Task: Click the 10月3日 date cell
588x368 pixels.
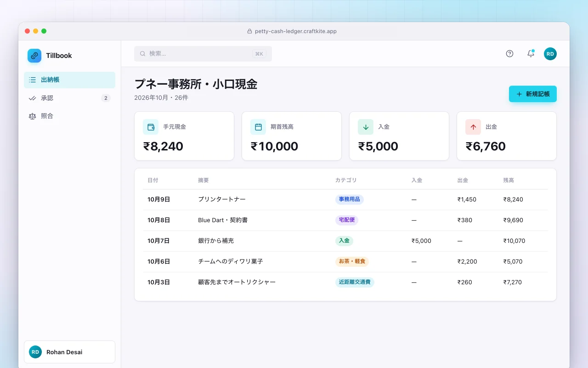Action: (159, 282)
